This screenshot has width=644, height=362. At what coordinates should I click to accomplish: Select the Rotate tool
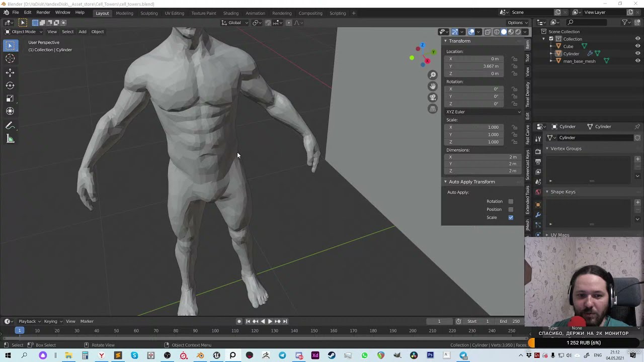(x=10, y=85)
